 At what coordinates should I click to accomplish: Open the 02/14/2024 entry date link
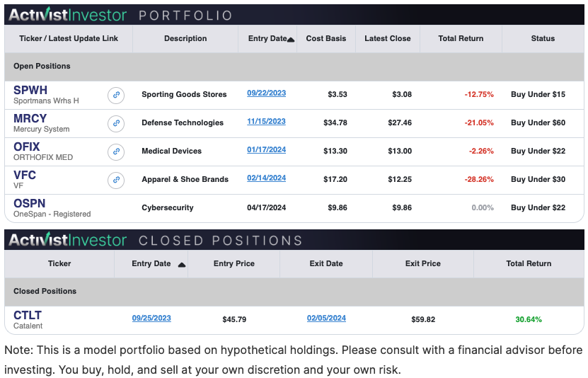[266, 178]
